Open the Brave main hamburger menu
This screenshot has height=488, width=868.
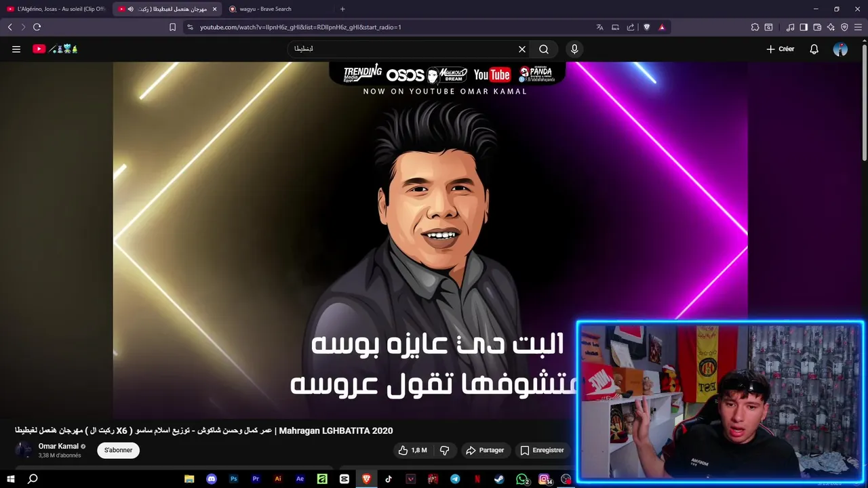pyautogui.click(x=858, y=27)
